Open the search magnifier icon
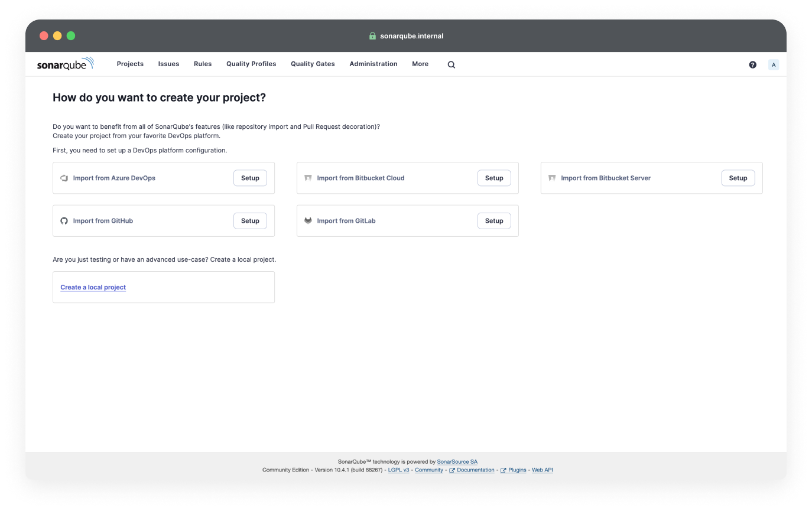Image resolution: width=812 pixels, height=511 pixels. pos(451,64)
